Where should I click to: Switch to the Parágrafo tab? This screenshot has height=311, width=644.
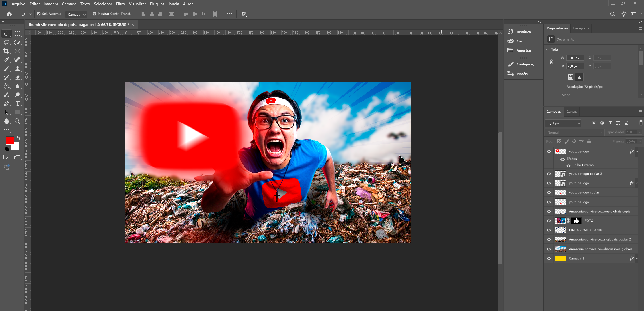pyautogui.click(x=581, y=28)
